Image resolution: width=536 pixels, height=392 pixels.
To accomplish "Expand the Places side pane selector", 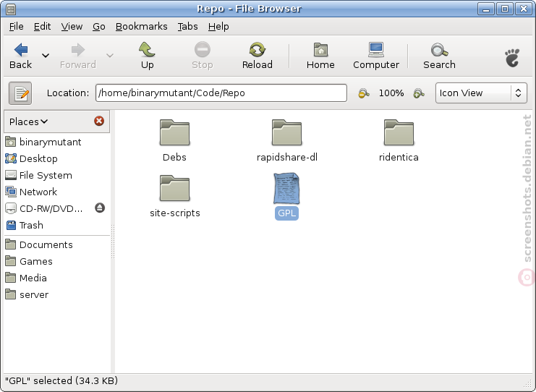I will click(29, 122).
